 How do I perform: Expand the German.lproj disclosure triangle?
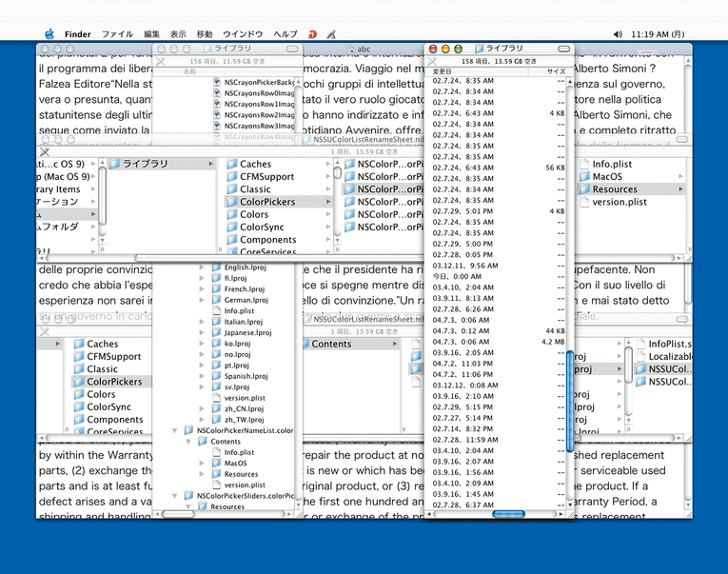(x=202, y=299)
